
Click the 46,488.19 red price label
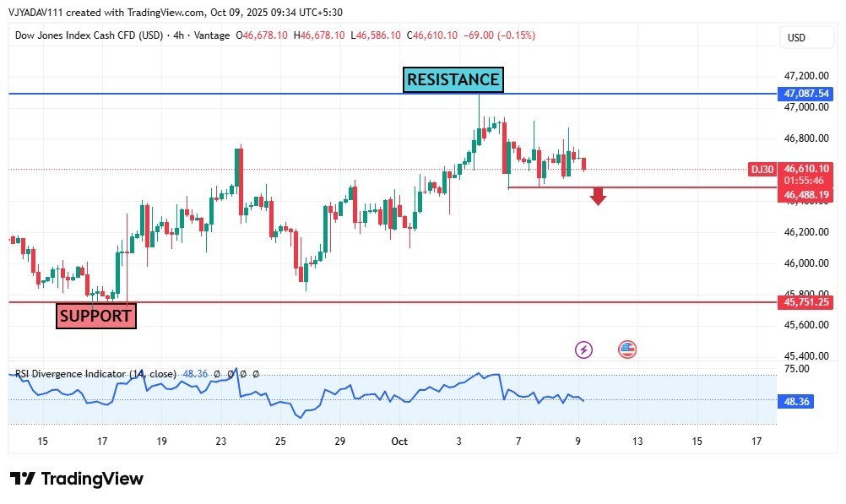click(x=806, y=195)
